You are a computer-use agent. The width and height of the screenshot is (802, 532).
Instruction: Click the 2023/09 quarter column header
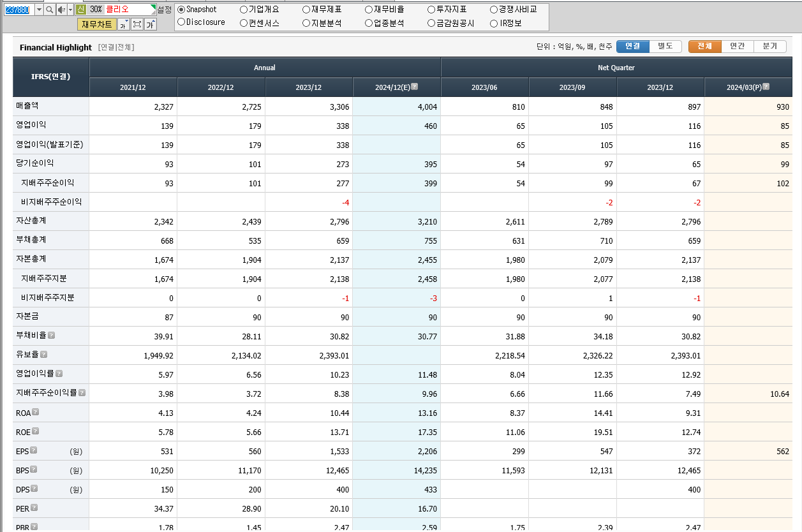pos(572,87)
